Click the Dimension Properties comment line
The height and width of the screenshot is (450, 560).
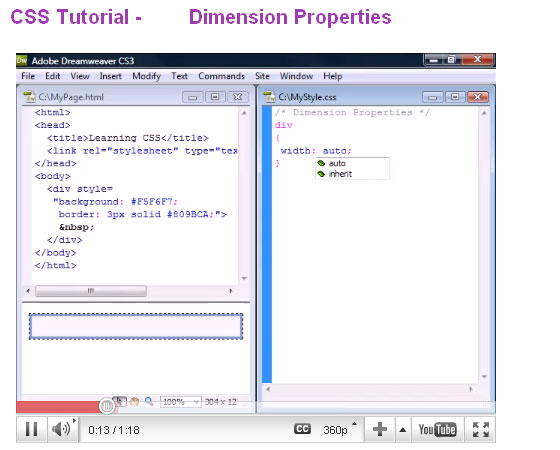(352, 112)
